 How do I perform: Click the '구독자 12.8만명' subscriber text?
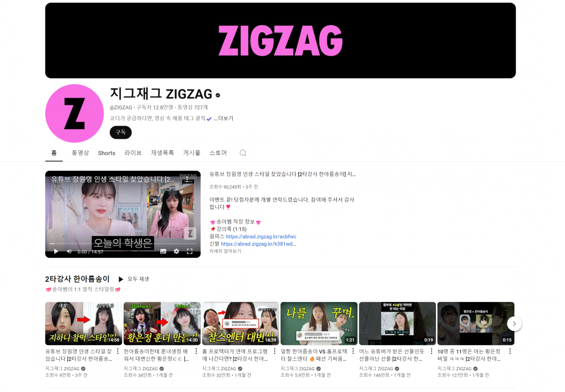point(154,107)
